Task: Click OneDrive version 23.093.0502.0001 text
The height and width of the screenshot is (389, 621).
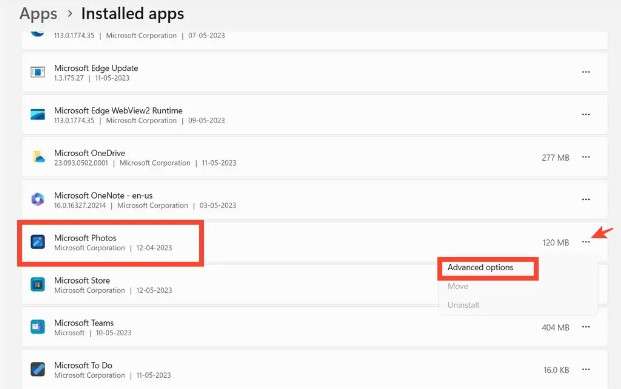Action: click(81, 163)
